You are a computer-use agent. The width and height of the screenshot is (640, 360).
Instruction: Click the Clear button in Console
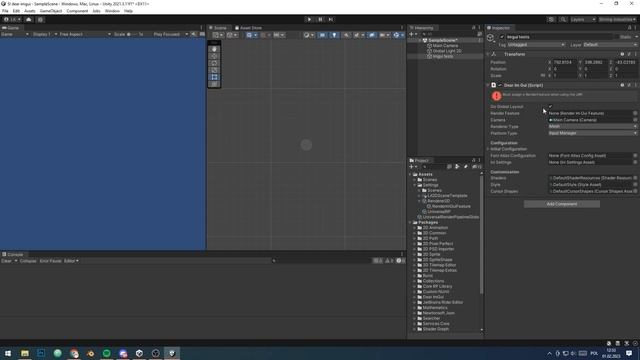pos(6,261)
